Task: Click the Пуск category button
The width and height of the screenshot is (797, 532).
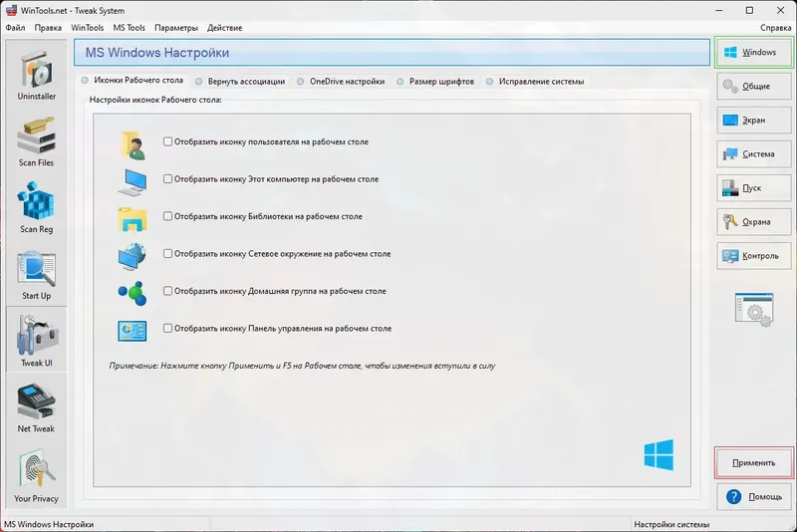Action: pos(754,188)
